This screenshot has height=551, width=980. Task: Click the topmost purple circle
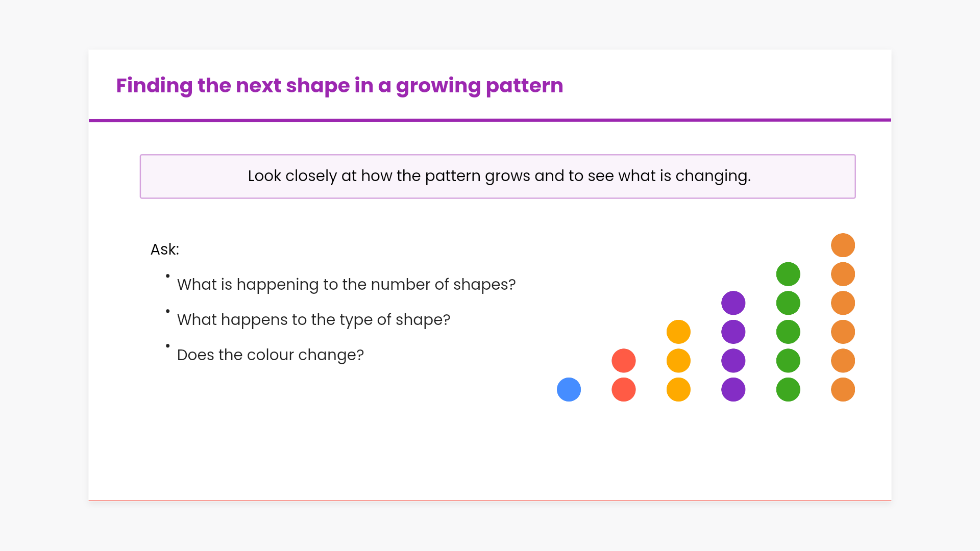point(733,303)
